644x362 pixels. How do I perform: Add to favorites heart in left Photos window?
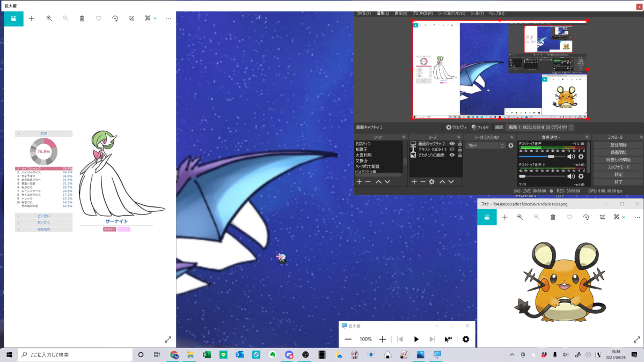pyautogui.click(x=98, y=18)
